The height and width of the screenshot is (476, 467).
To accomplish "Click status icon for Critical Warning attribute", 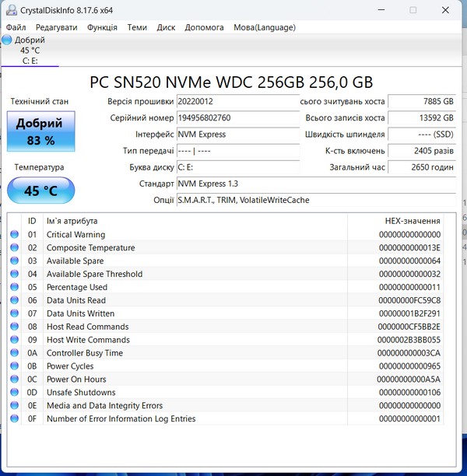I will click(x=15, y=235).
